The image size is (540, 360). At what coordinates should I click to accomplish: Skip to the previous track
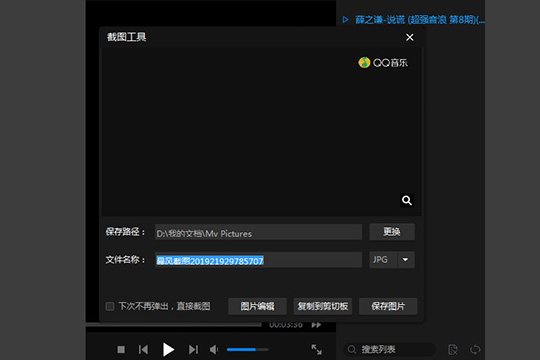coord(143,350)
